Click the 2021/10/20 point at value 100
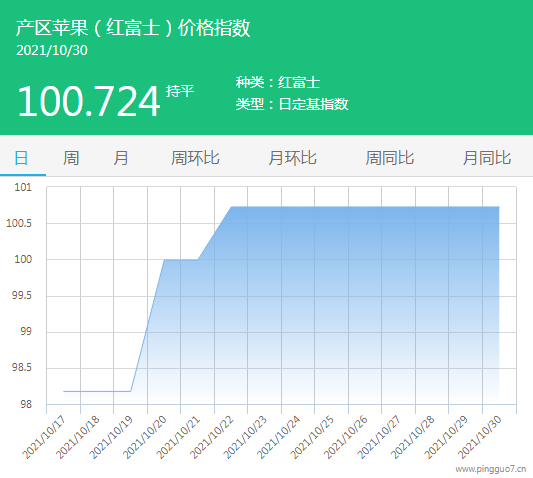The image size is (533, 478). [x=164, y=260]
